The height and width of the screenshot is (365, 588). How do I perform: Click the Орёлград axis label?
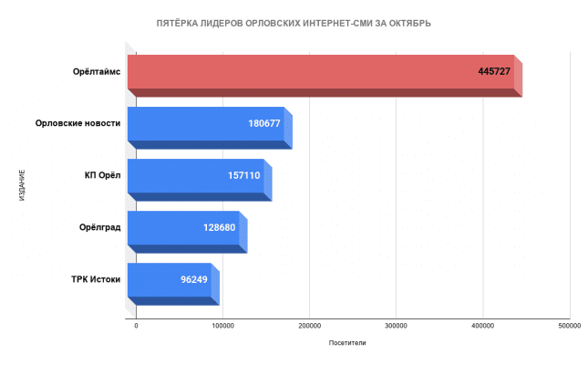click(x=99, y=227)
